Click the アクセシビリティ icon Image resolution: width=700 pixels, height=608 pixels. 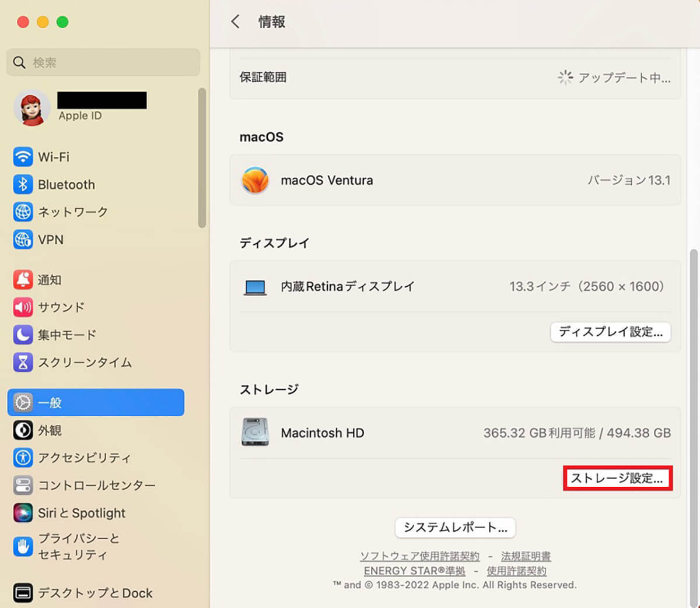click(x=23, y=458)
